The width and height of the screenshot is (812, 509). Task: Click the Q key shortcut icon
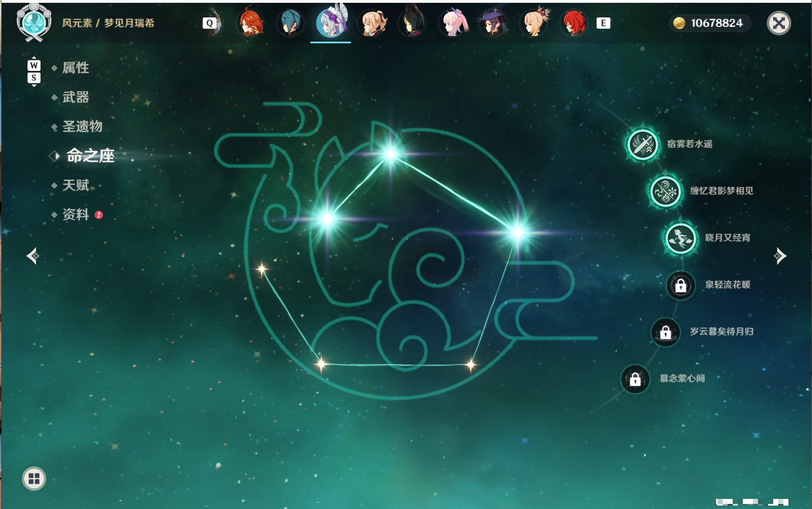pyautogui.click(x=210, y=23)
